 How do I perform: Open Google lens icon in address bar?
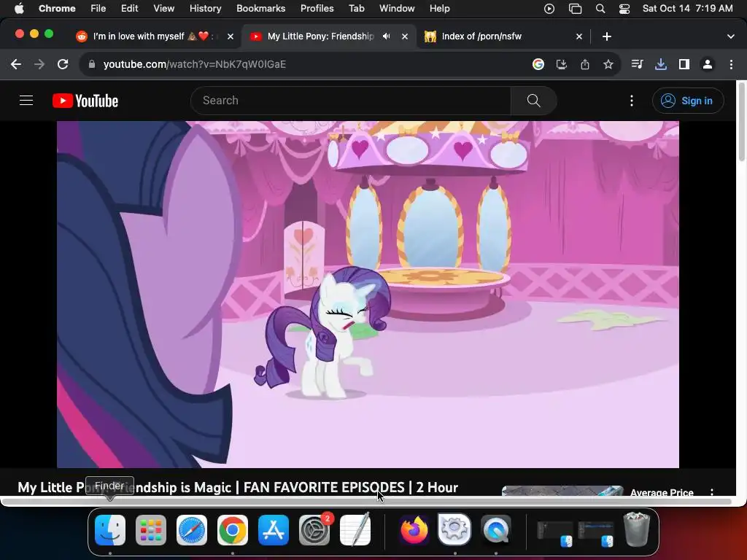pyautogui.click(x=538, y=64)
